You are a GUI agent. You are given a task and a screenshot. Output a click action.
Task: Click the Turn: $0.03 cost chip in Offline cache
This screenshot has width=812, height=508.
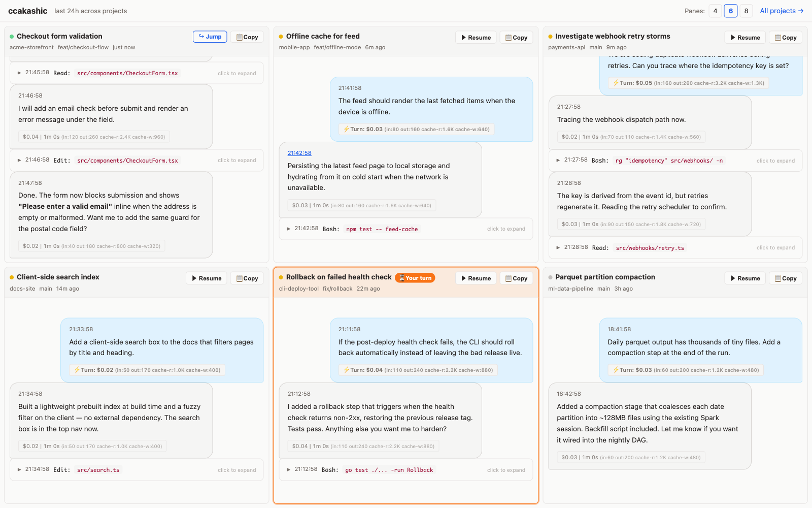point(416,129)
